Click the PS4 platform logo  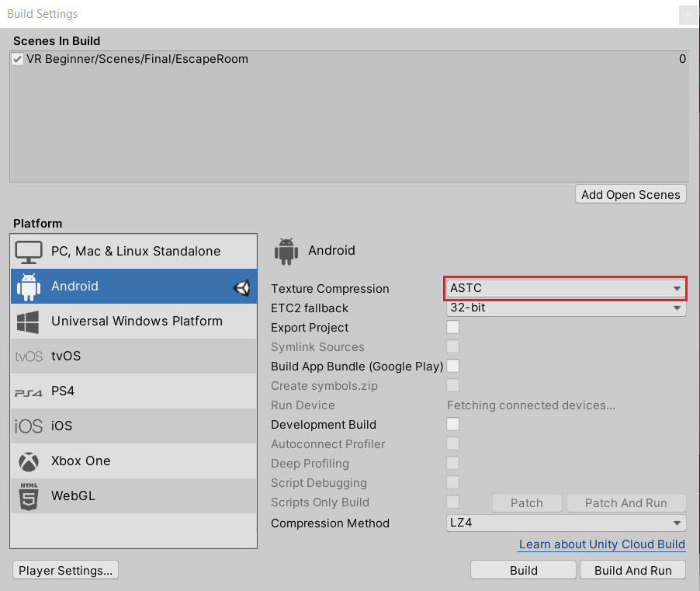29,391
